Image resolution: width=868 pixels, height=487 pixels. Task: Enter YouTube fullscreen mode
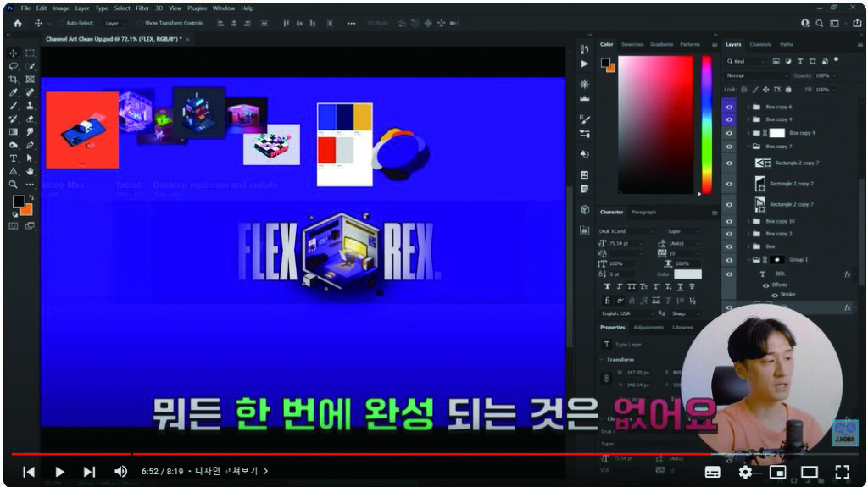[842, 472]
